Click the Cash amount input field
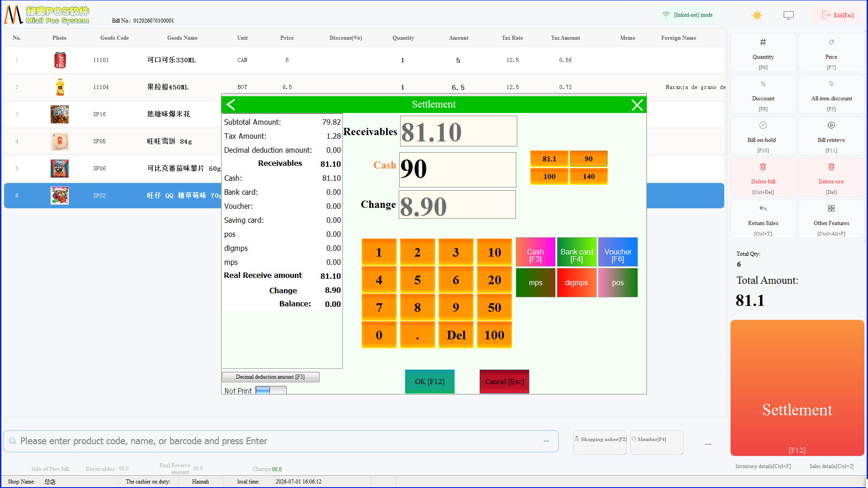 [x=458, y=169]
